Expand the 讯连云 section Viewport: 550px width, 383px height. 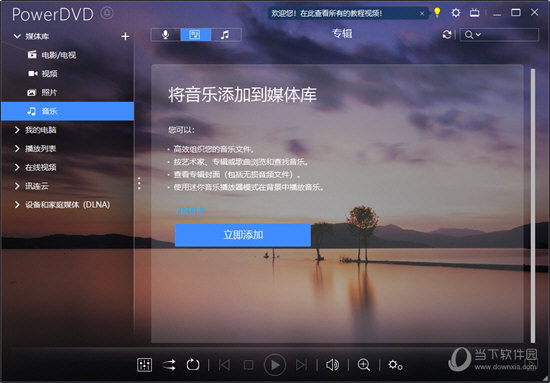pyautogui.click(x=17, y=186)
